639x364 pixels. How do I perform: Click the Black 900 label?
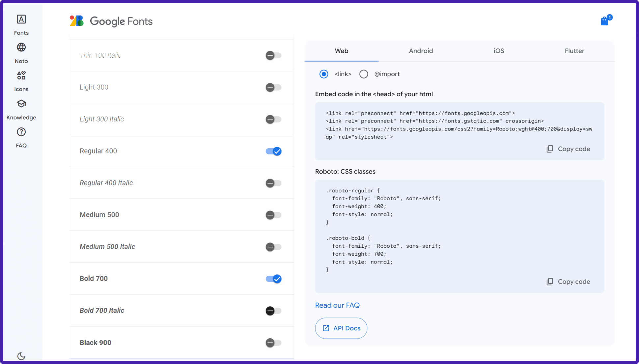click(x=96, y=343)
